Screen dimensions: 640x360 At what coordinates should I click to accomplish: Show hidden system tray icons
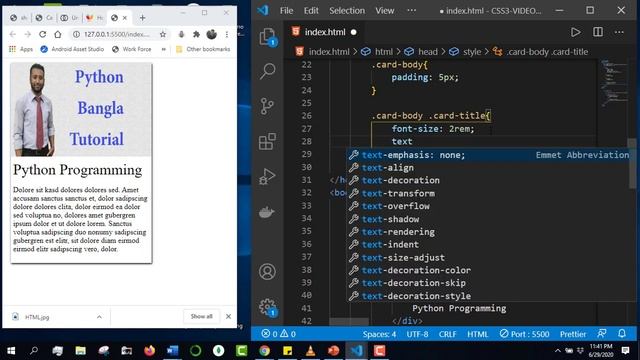[558, 351]
